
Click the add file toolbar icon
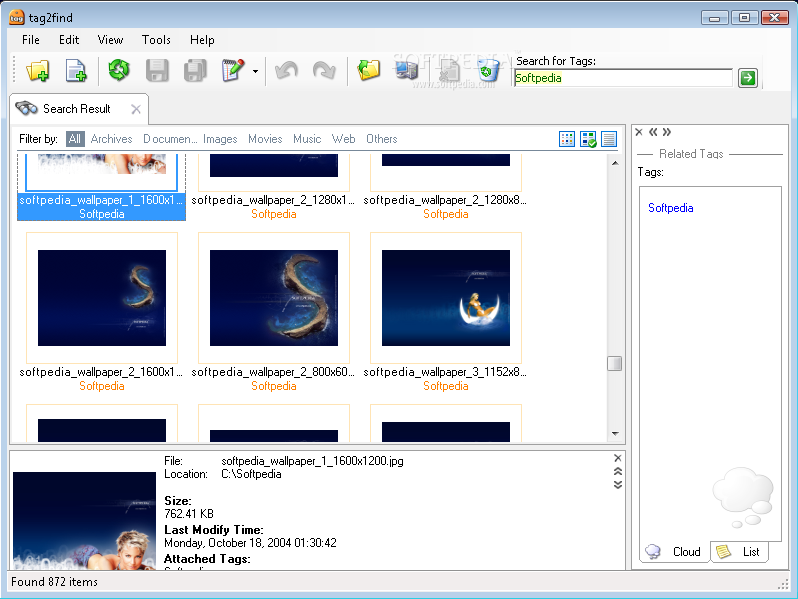tap(76, 71)
